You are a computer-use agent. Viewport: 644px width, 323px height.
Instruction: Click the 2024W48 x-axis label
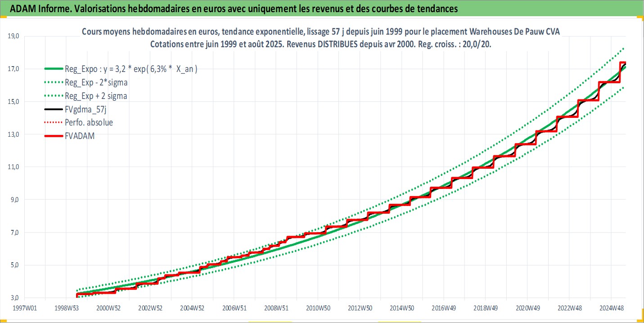pos(611,308)
